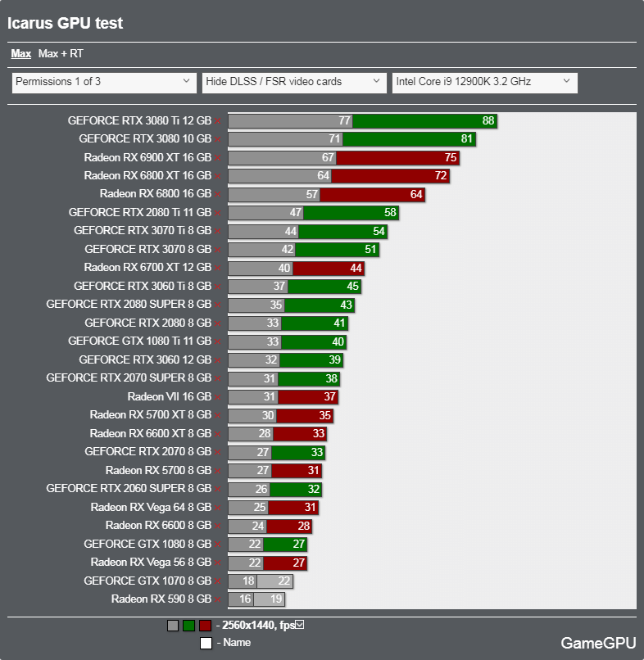This screenshot has width=644, height=660.
Task: Remove GEFORCE RTX 2080 SUPER 8 GB via red x
Action: tap(218, 305)
